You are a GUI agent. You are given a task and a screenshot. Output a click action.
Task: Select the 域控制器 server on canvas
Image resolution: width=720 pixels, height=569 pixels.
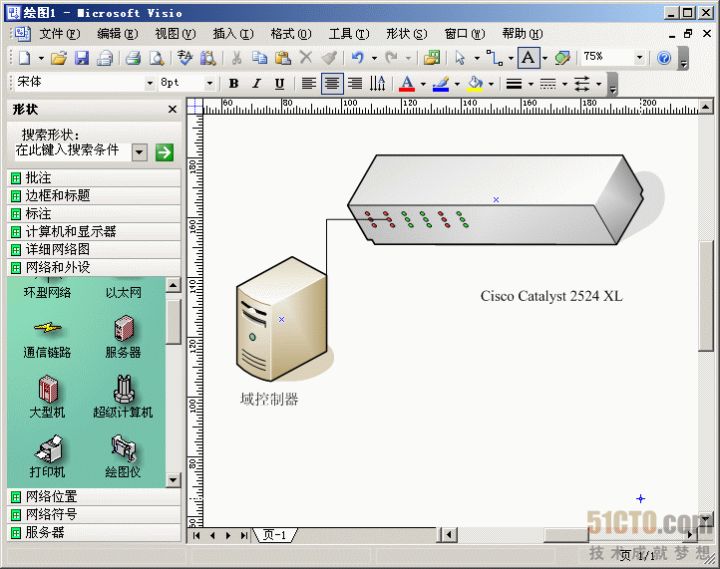[x=281, y=319]
